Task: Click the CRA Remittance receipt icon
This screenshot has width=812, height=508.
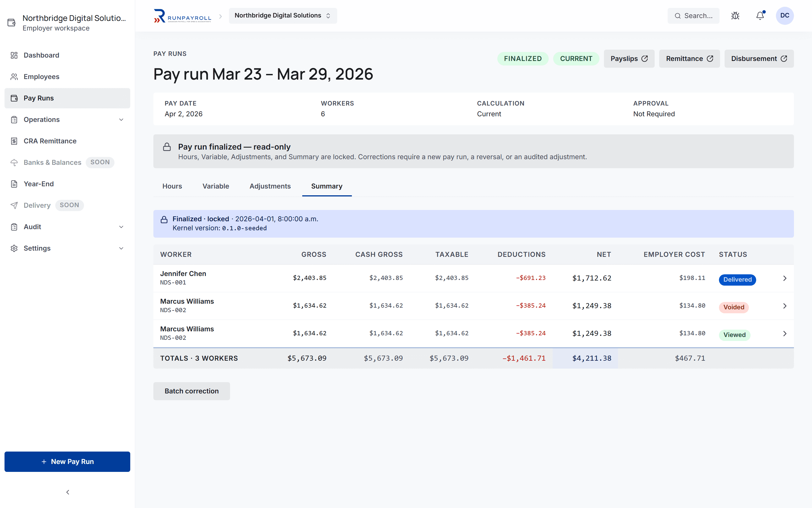Action: tap(14, 141)
